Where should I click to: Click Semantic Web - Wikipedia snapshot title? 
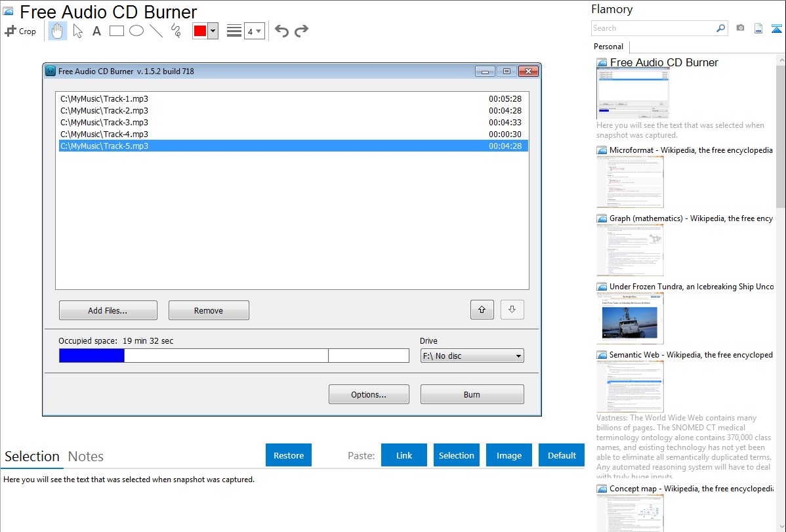click(692, 354)
